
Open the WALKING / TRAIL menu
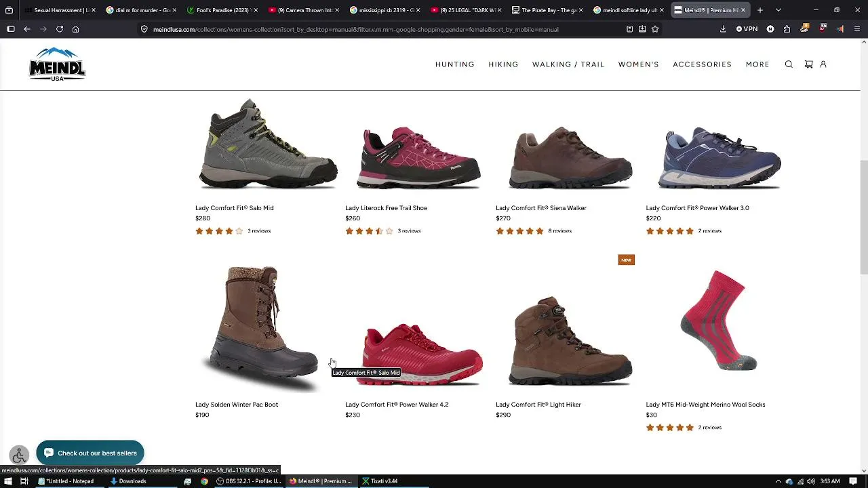[x=568, y=64]
